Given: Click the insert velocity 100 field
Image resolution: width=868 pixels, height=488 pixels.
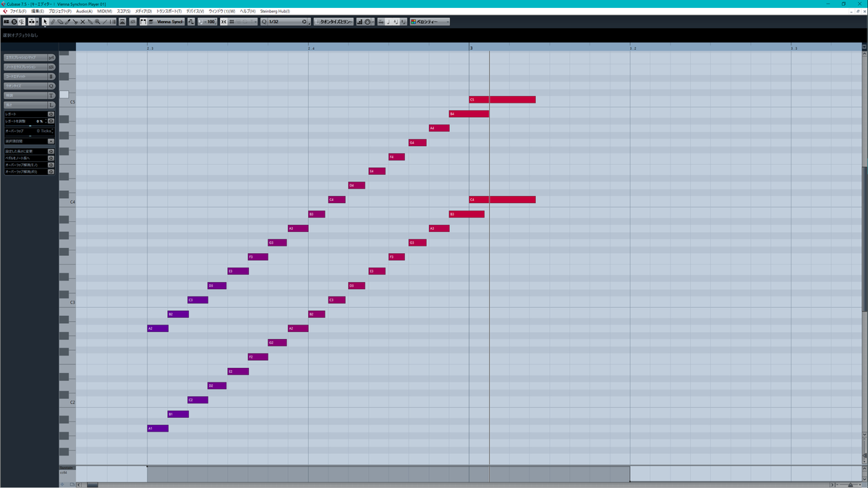Looking at the screenshot, I should [208, 22].
